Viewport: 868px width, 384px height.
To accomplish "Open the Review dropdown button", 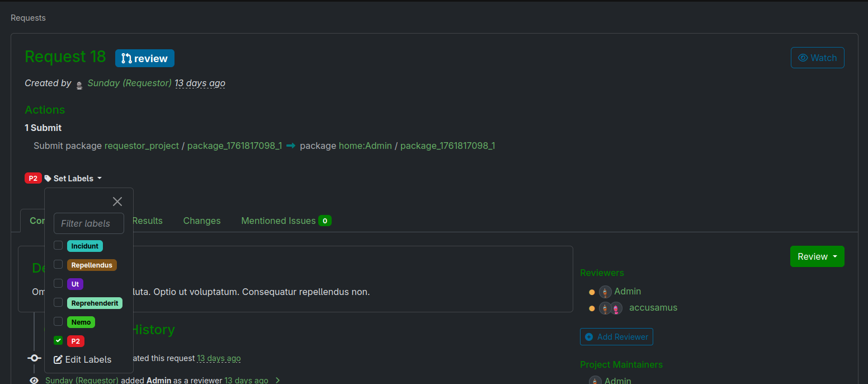I will [817, 256].
